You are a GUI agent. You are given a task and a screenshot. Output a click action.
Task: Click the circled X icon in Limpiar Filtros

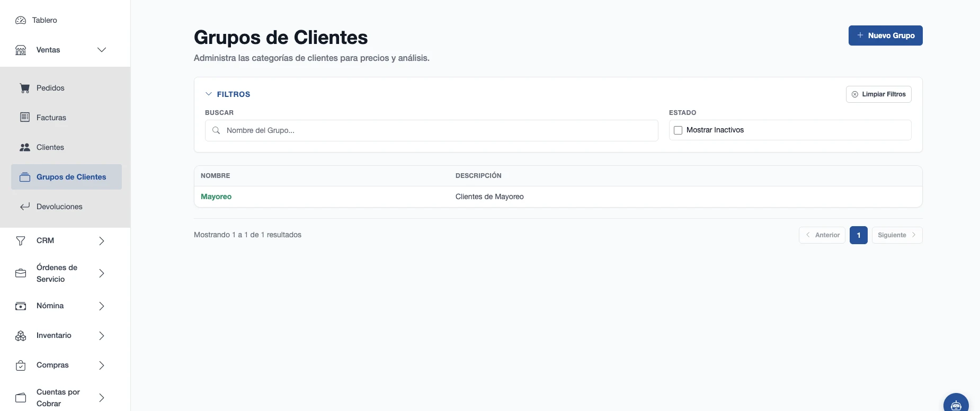[x=855, y=94]
